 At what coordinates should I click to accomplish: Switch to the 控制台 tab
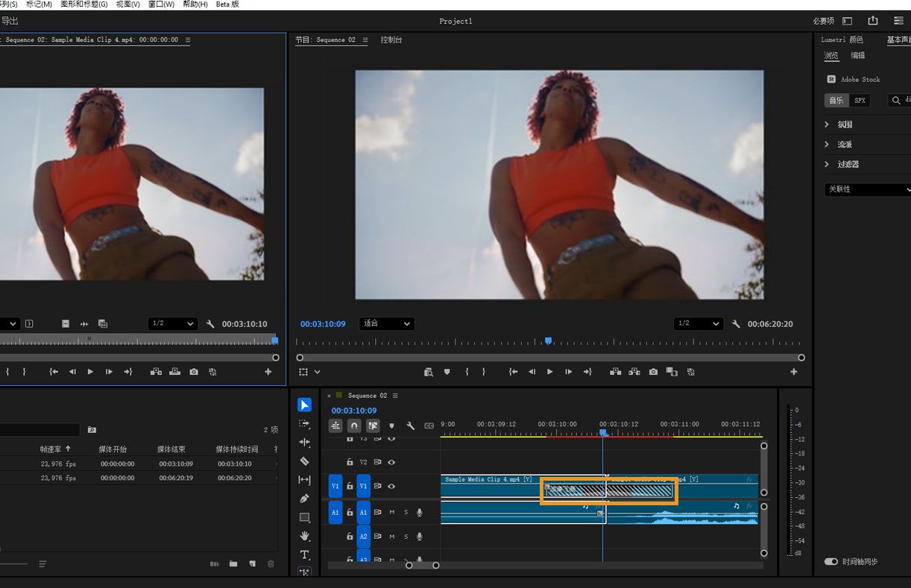click(x=391, y=40)
